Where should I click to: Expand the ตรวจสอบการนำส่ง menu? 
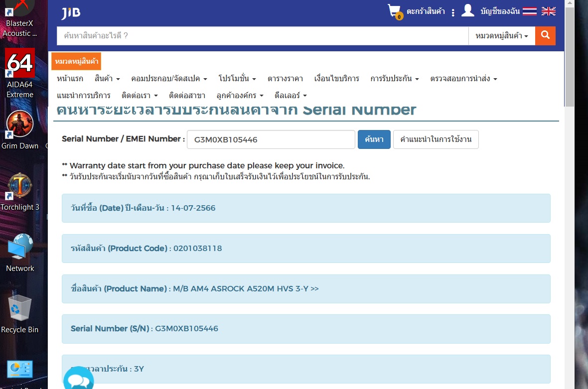click(x=463, y=79)
